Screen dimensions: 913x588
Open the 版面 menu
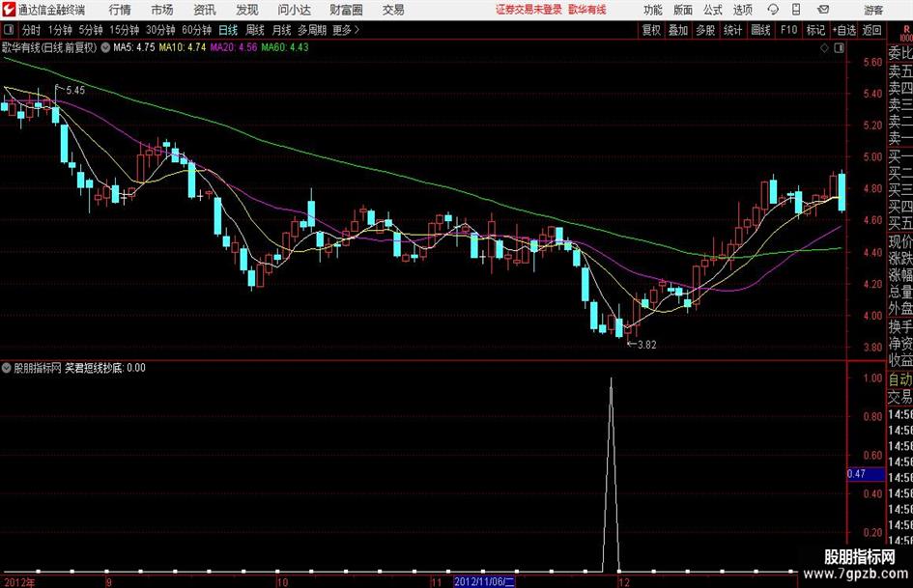[x=683, y=10]
